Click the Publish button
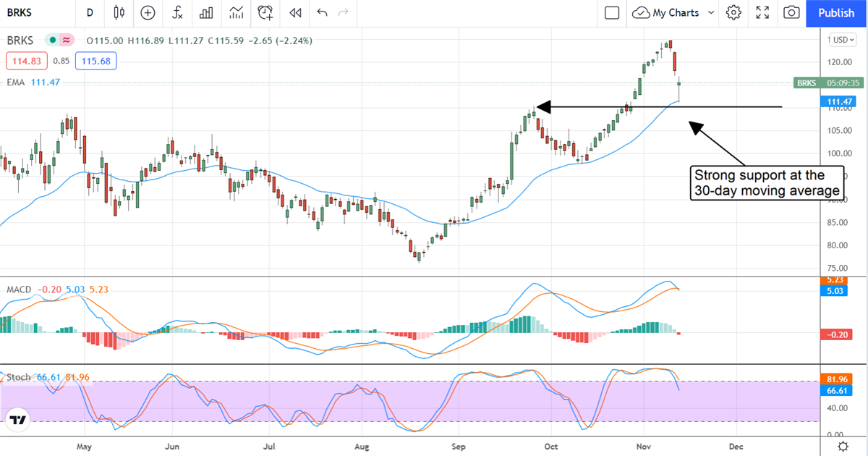868x456 pixels. 836,12
